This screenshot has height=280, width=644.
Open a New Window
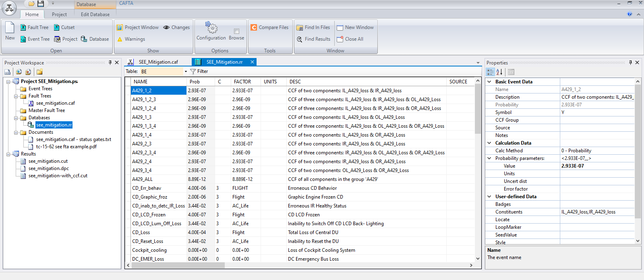point(355,27)
